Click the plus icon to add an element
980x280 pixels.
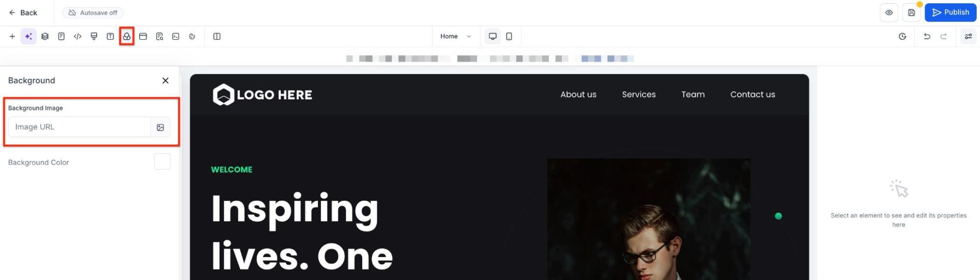pos(12,36)
